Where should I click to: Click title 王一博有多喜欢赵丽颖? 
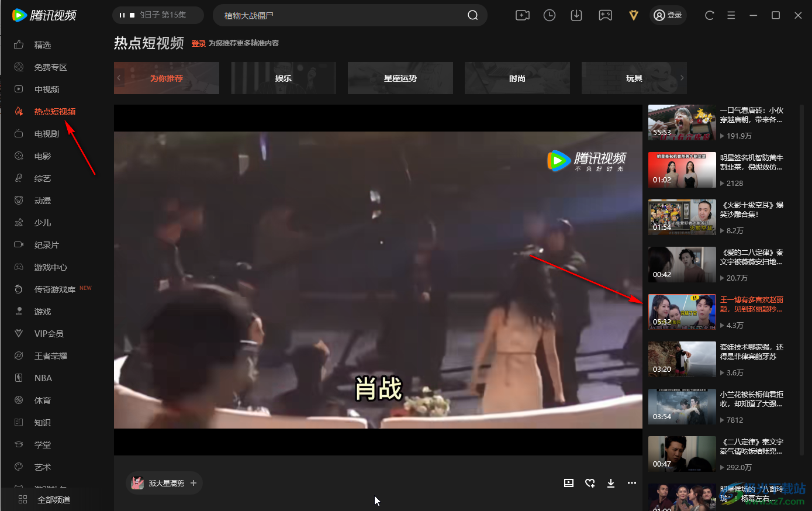(x=752, y=305)
